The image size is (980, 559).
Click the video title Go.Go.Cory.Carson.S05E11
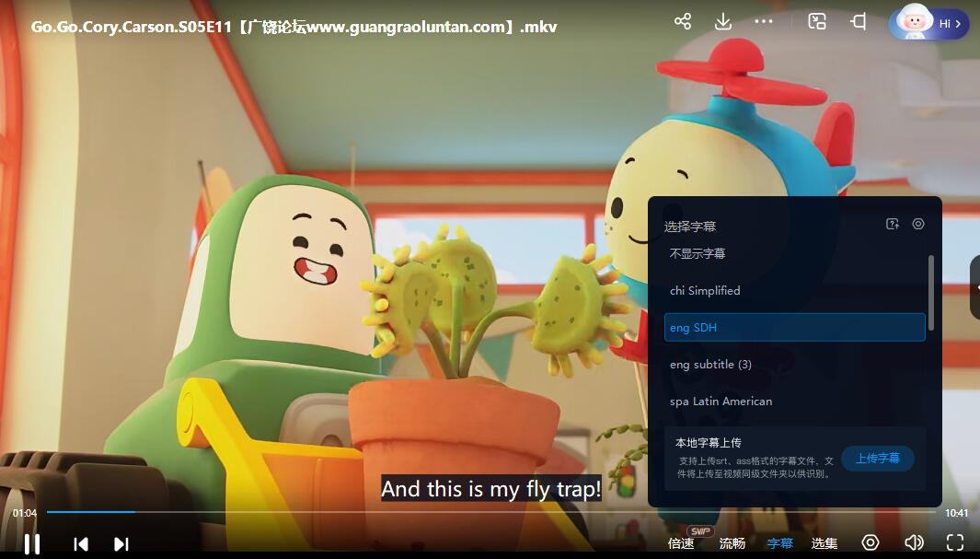tap(294, 27)
